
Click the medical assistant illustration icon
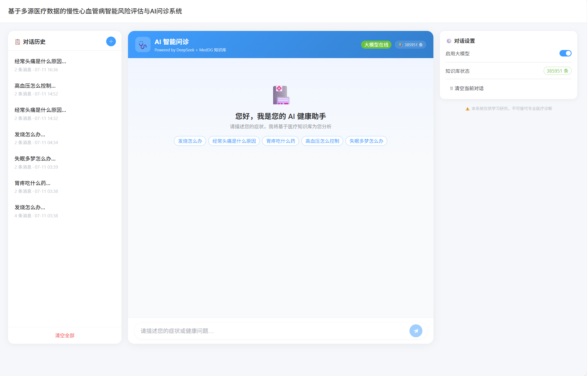281,95
